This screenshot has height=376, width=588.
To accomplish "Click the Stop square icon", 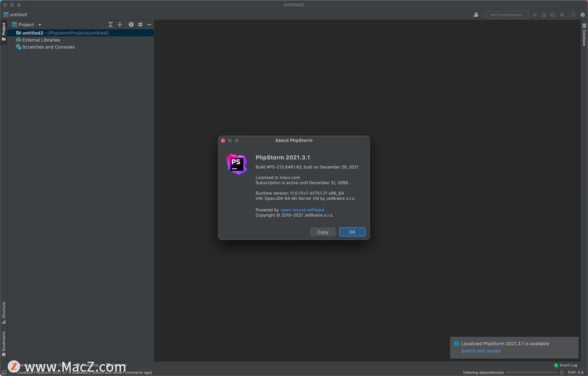I will click(x=562, y=15).
